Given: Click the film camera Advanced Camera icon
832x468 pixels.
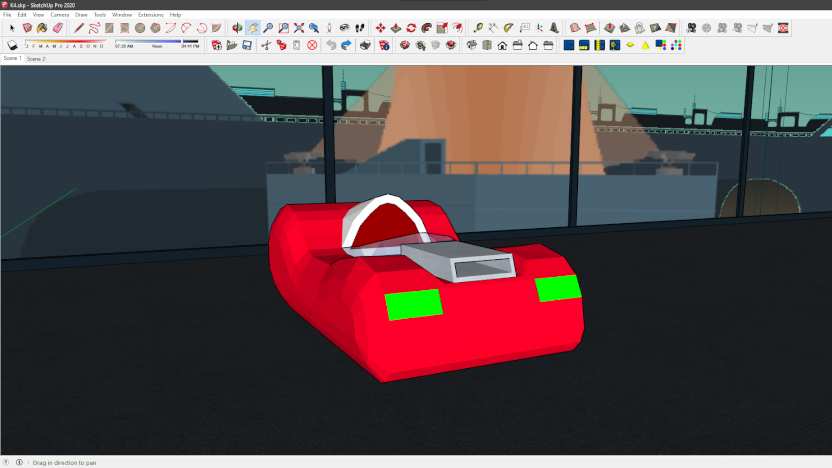Looking at the screenshot, I should click(691, 28).
